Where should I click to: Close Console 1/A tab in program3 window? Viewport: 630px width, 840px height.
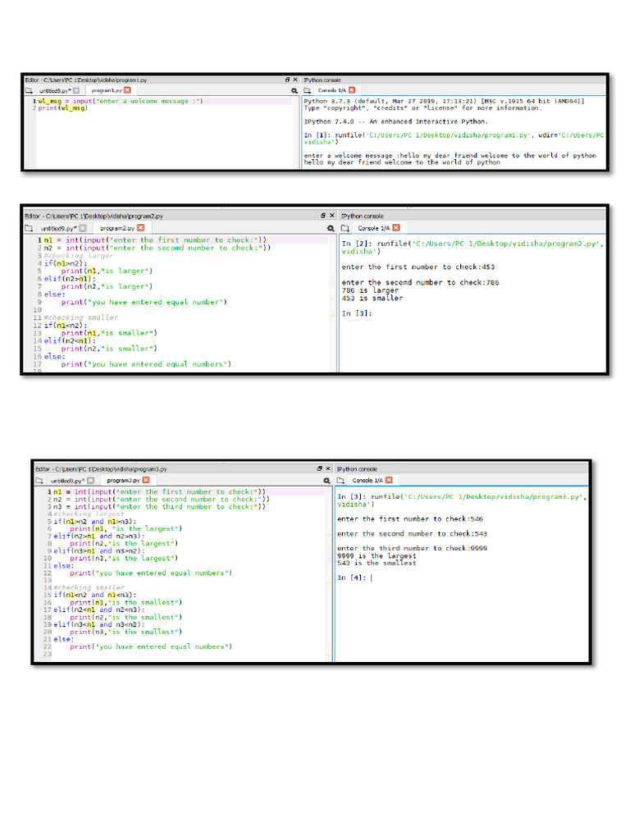pos(389,480)
